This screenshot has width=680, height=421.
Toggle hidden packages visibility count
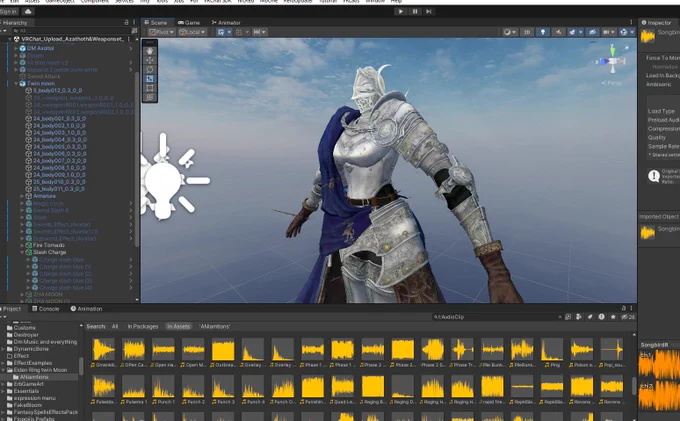click(628, 317)
